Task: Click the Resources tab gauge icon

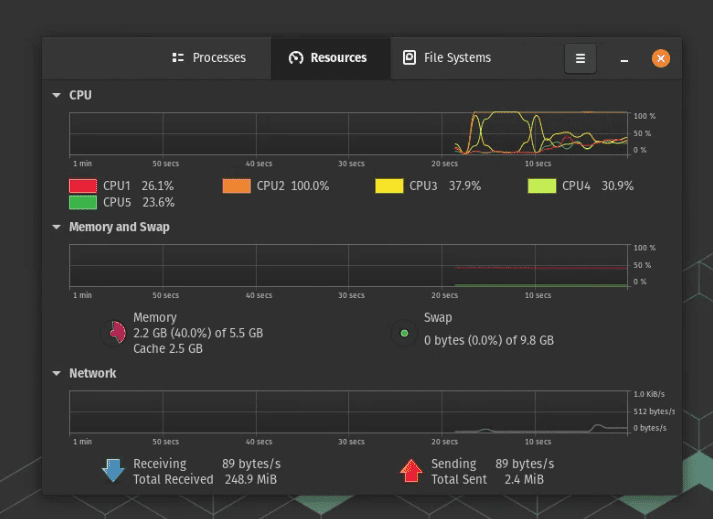Action: tap(296, 58)
